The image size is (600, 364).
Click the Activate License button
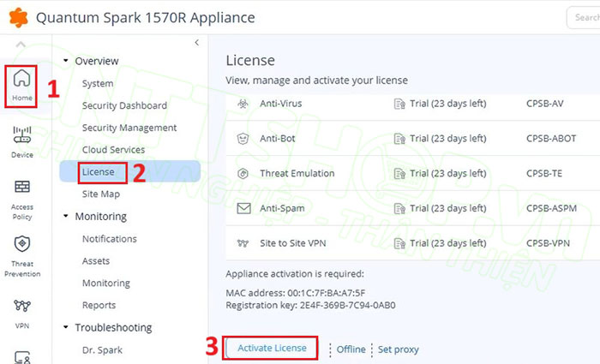[272, 348]
